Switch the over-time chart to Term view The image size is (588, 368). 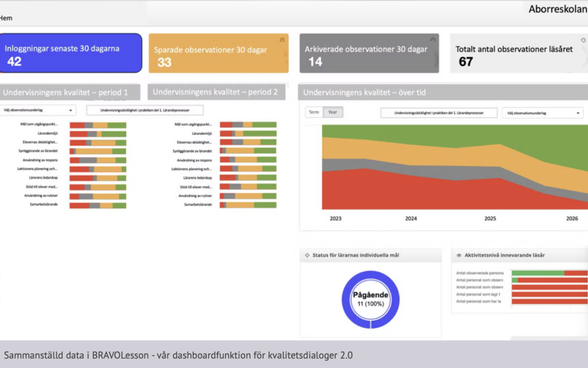tap(314, 112)
